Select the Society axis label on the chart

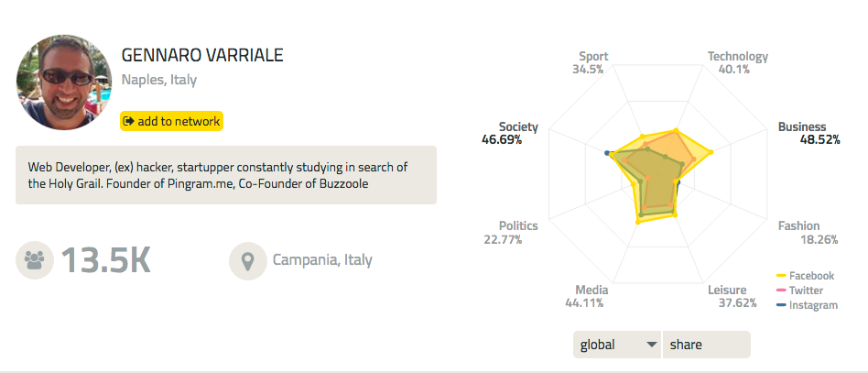click(518, 127)
